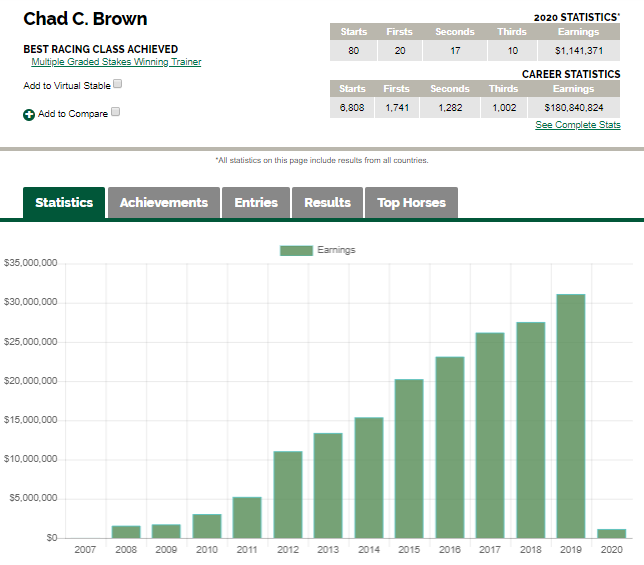644x565 pixels.
Task: Click the 2012 earnings bar
Action: point(288,495)
